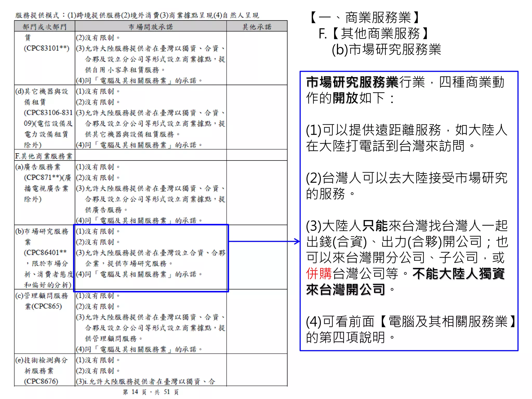The height and width of the screenshot is (399, 532).
Task: Select the line '供其它機器與設備租賃服務。'
Action: 132,134
